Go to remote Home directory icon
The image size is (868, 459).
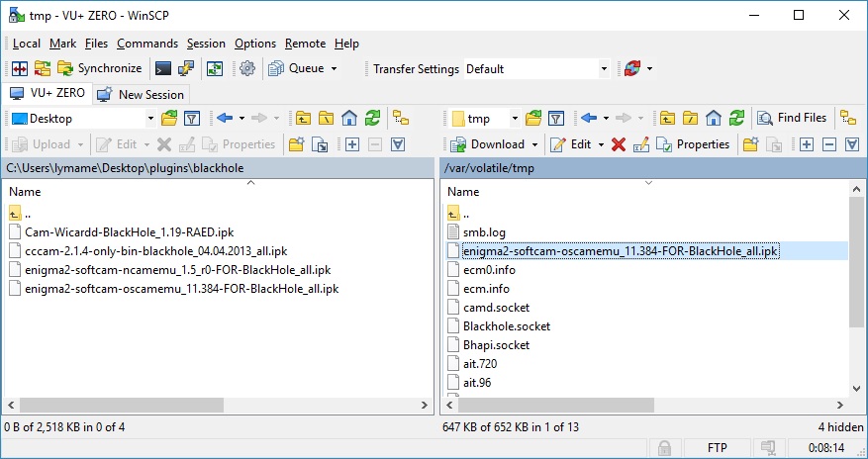[x=714, y=118]
